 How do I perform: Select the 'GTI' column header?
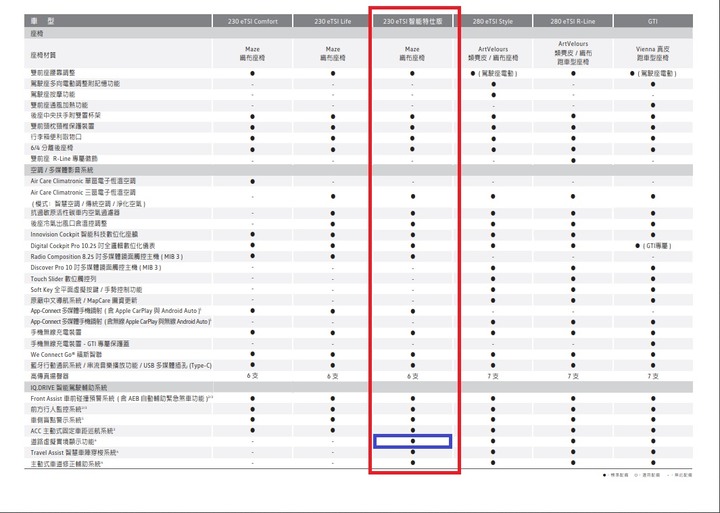pyautogui.click(x=653, y=21)
